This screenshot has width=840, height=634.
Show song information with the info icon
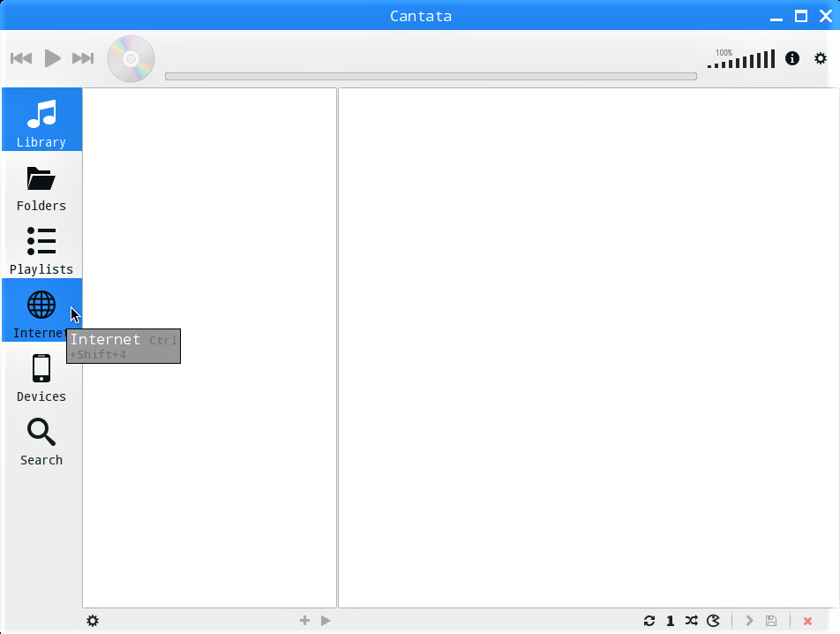click(792, 58)
